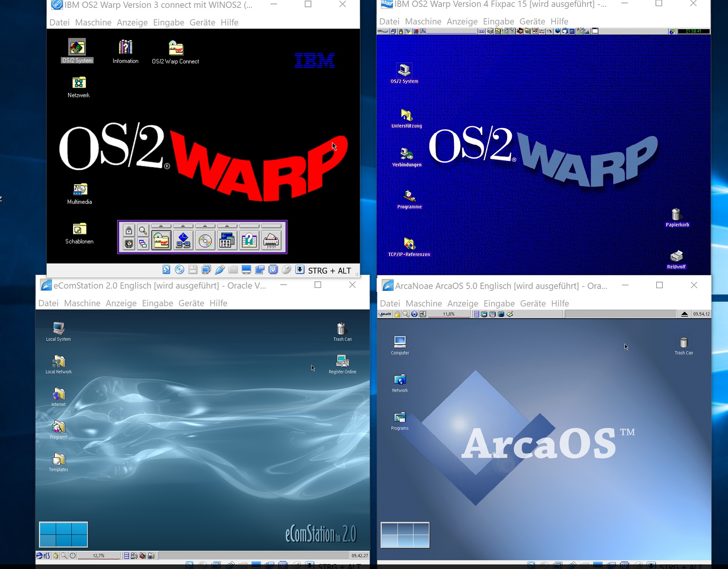Click the magnifier Find button in LaunchPad
The image size is (728, 569).
(x=143, y=230)
